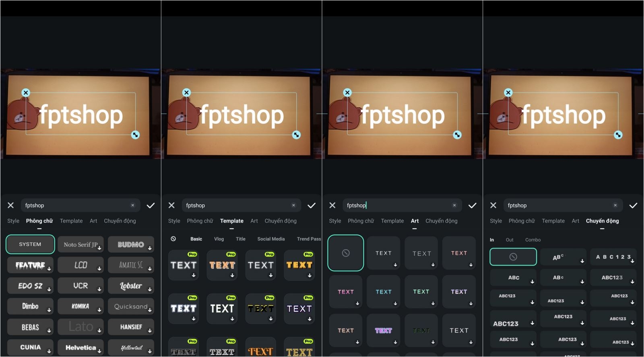Image resolution: width=644 pixels, height=357 pixels.
Task: Choose the first Pro TEXT template
Action: click(184, 265)
